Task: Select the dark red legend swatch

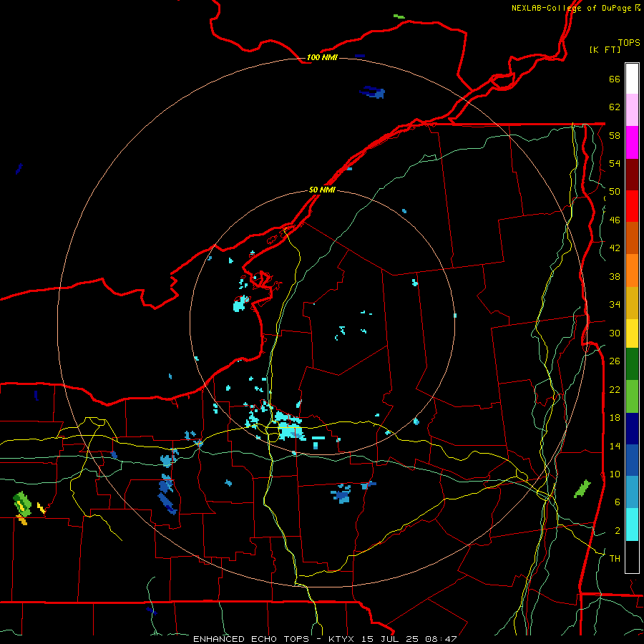Action: click(632, 175)
